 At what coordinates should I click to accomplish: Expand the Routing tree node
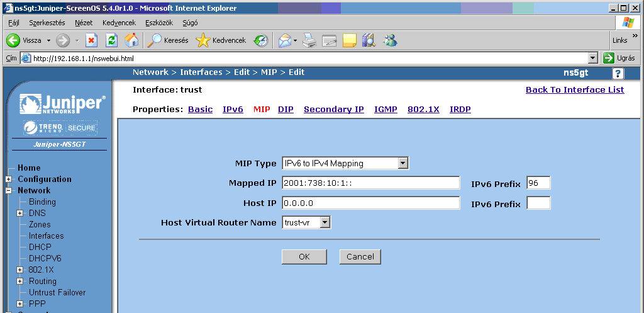tap(20, 282)
